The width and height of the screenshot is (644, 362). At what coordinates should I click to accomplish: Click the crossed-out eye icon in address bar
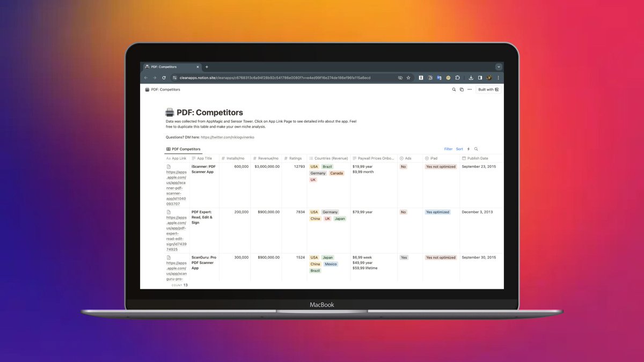400,78
